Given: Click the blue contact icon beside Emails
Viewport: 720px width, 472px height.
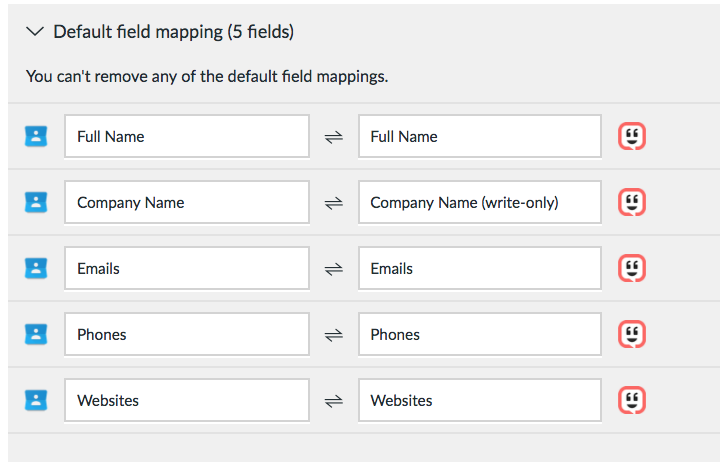Looking at the screenshot, I should (36, 268).
